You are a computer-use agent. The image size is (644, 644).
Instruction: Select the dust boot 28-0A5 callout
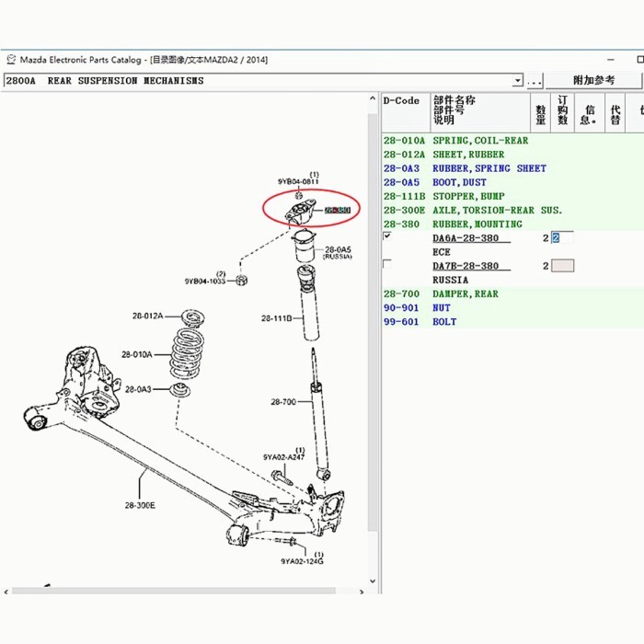tap(337, 250)
